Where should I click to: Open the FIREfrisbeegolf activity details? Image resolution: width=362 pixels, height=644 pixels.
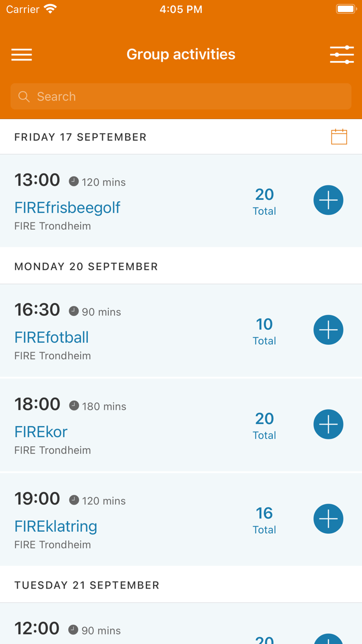point(67,208)
